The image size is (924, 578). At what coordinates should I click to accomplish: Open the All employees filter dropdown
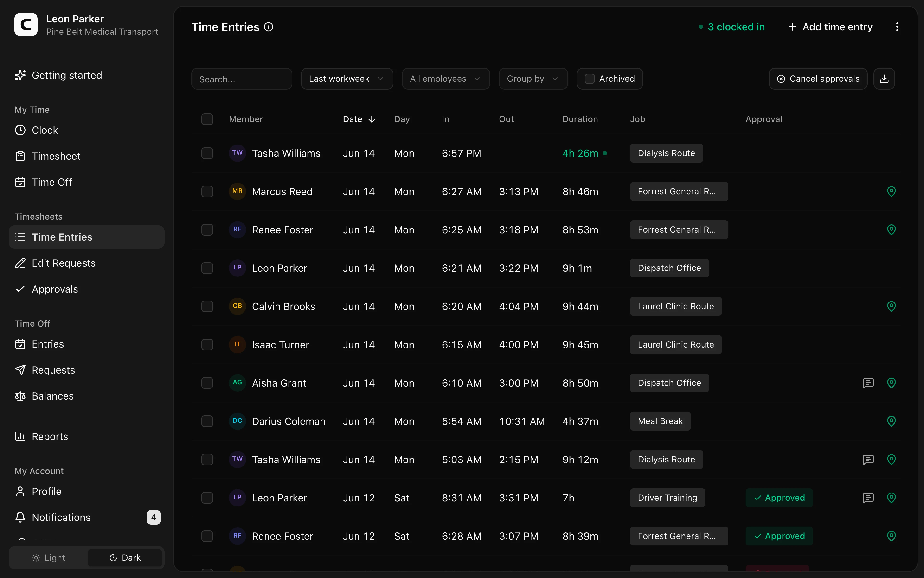pyautogui.click(x=446, y=79)
